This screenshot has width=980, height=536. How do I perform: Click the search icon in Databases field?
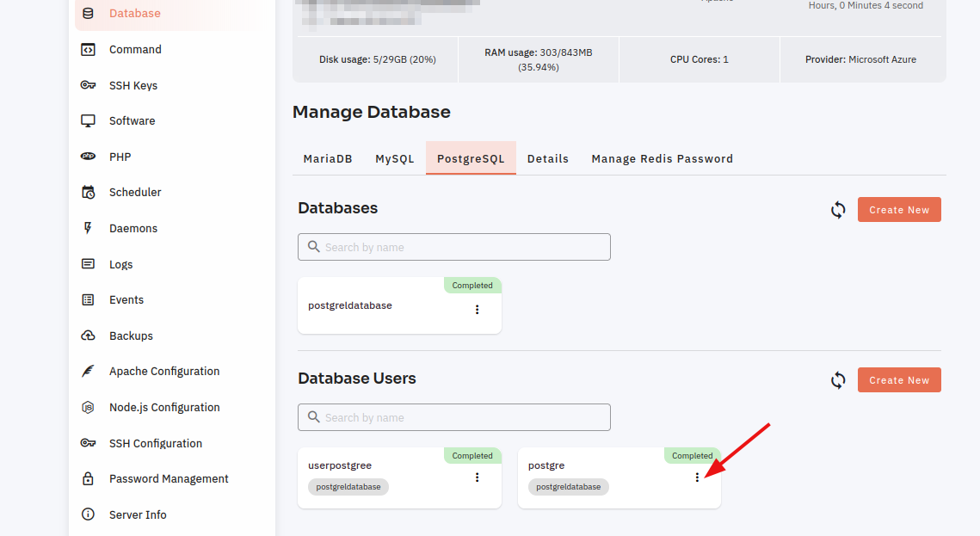314,247
